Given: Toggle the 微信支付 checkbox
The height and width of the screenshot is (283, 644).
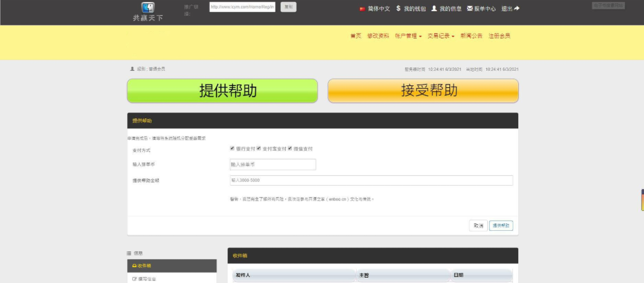Looking at the screenshot, I should click(290, 149).
